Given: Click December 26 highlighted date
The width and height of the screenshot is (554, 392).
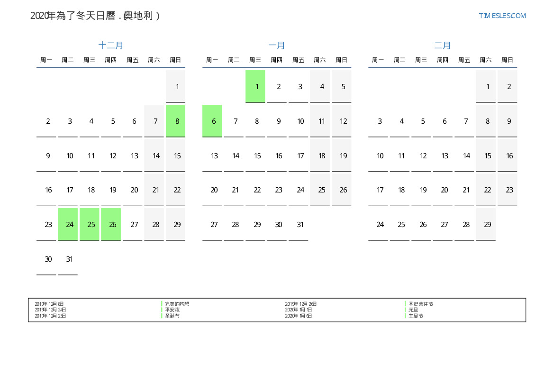Looking at the screenshot, I should coord(113,224).
